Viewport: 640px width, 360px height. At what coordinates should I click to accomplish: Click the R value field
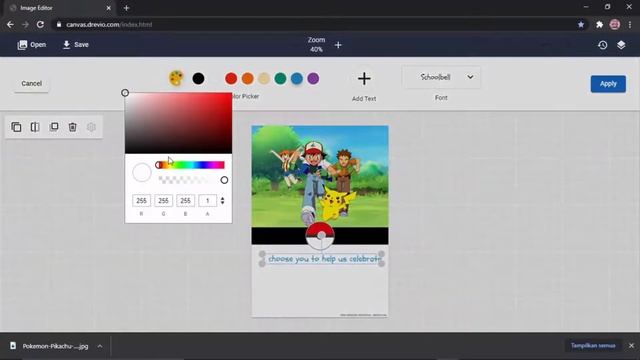[141, 200]
